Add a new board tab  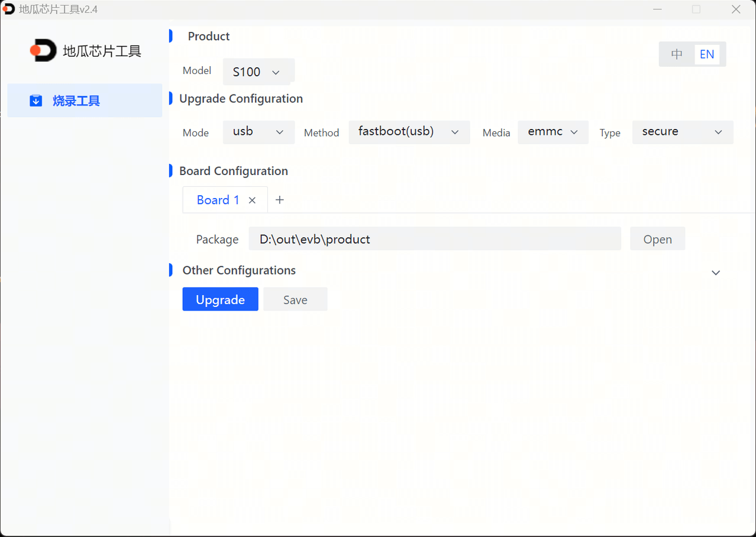[280, 200]
